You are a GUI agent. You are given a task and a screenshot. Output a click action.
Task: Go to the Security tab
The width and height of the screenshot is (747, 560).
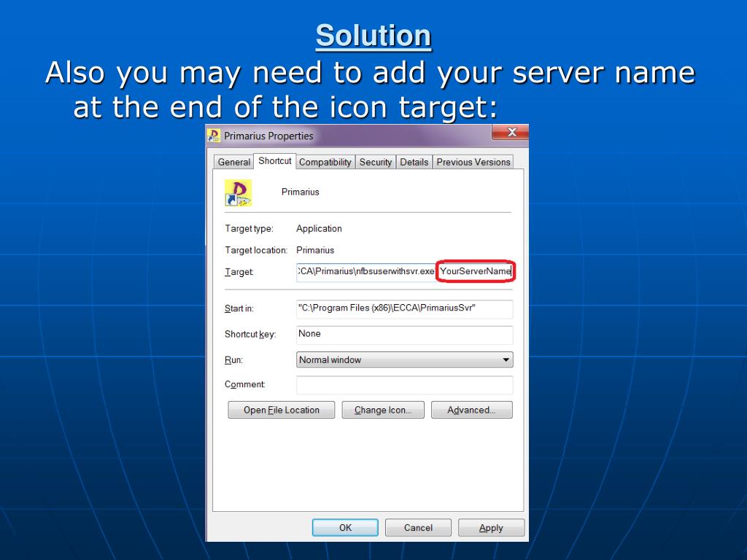pos(376,162)
